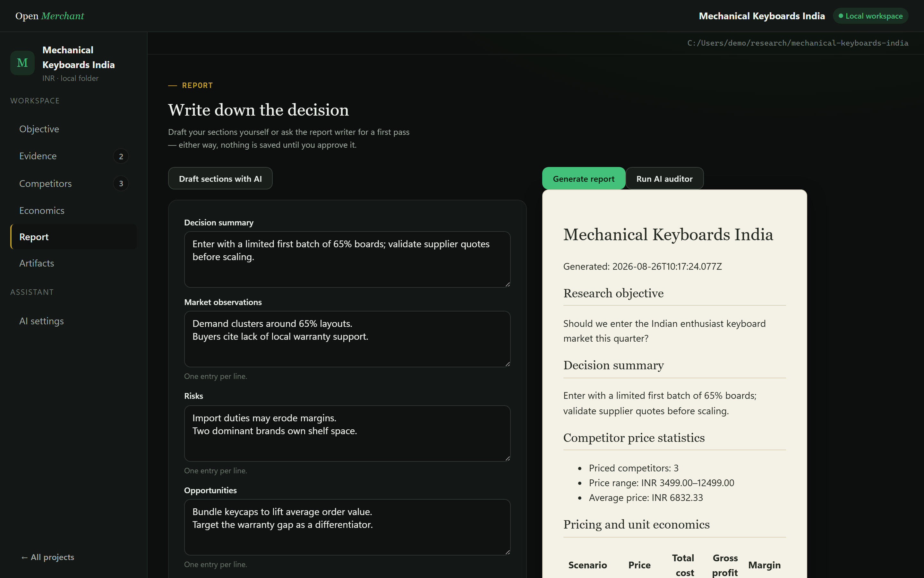Focus the Risks text area
The image size is (924, 578).
pos(347,433)
